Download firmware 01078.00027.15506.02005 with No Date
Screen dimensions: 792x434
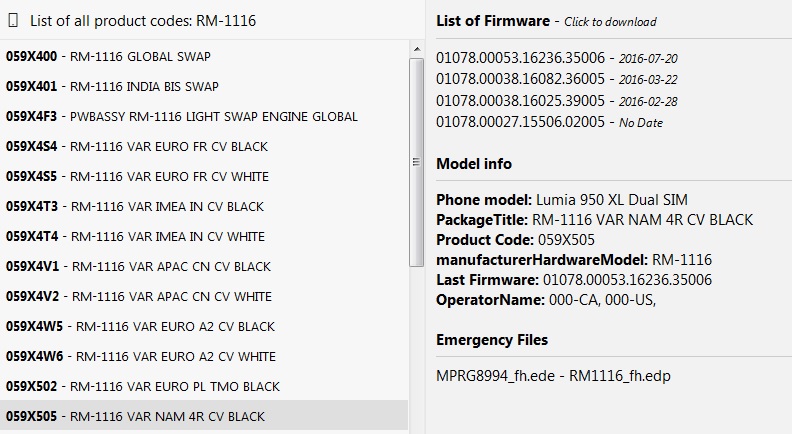(550, 122)
